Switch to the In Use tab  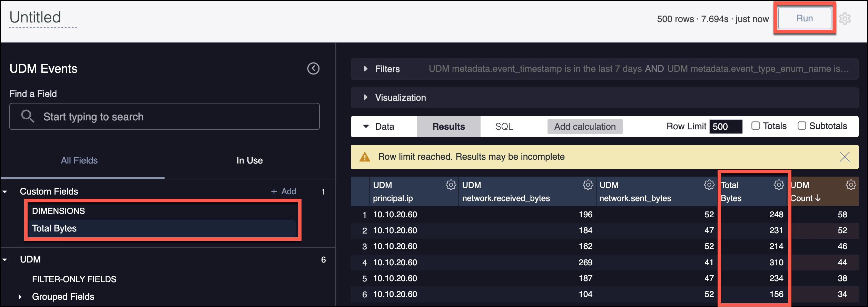pyautogui.click(x=249, y=160)
